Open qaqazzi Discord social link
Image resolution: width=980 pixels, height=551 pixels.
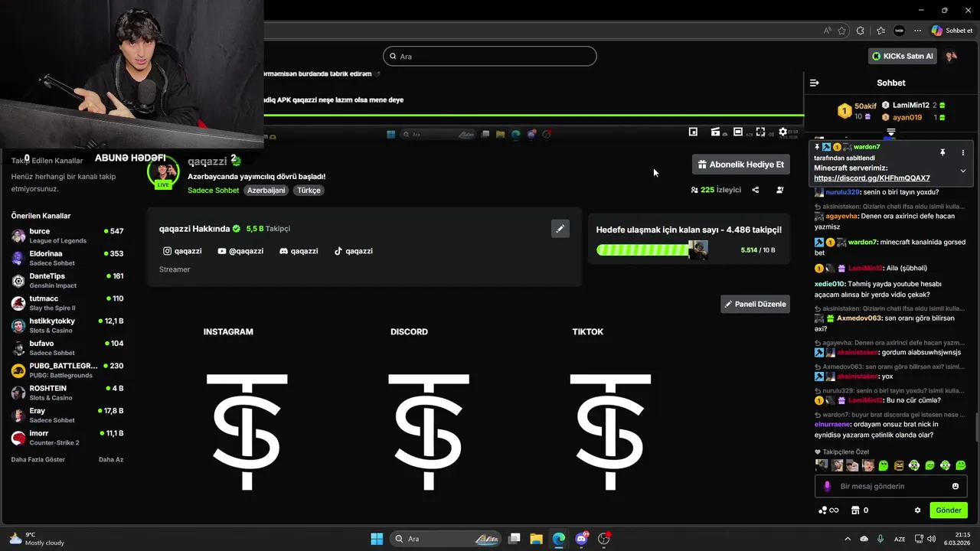click(299, 251)
